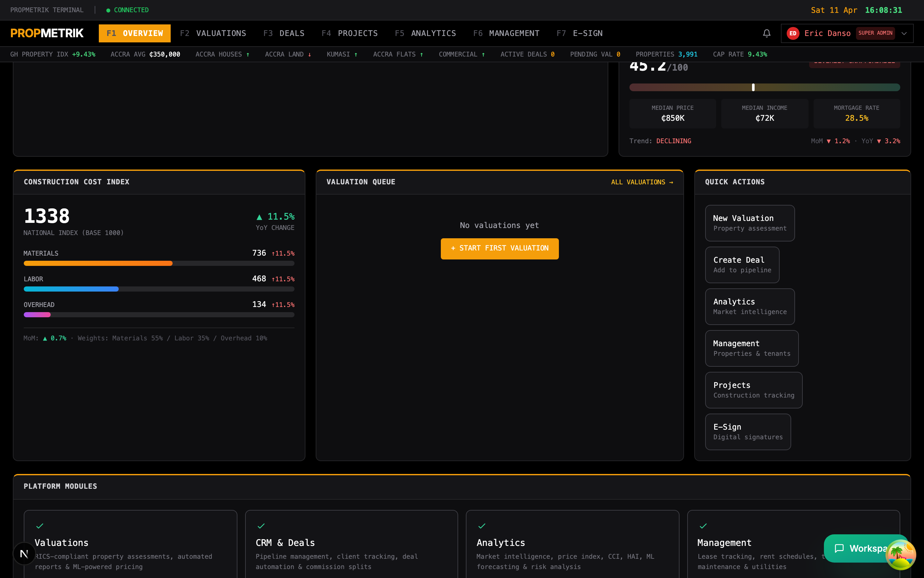Follow the All Valuations link

click(642, 182)
